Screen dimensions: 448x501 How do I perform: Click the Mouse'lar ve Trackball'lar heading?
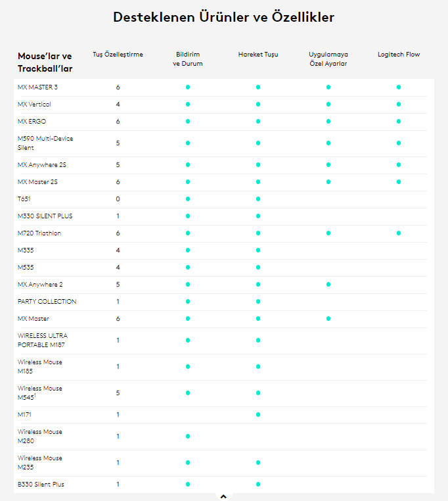point(45,62)
